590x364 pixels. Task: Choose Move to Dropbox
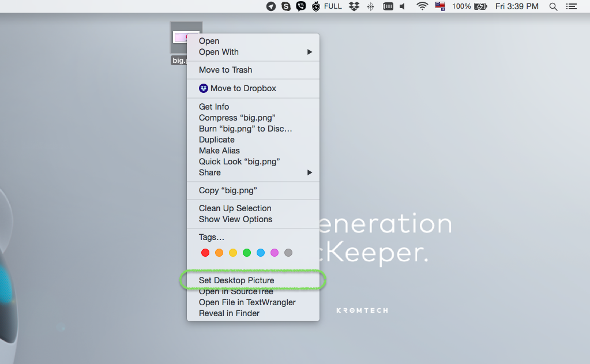coord(253,88)
